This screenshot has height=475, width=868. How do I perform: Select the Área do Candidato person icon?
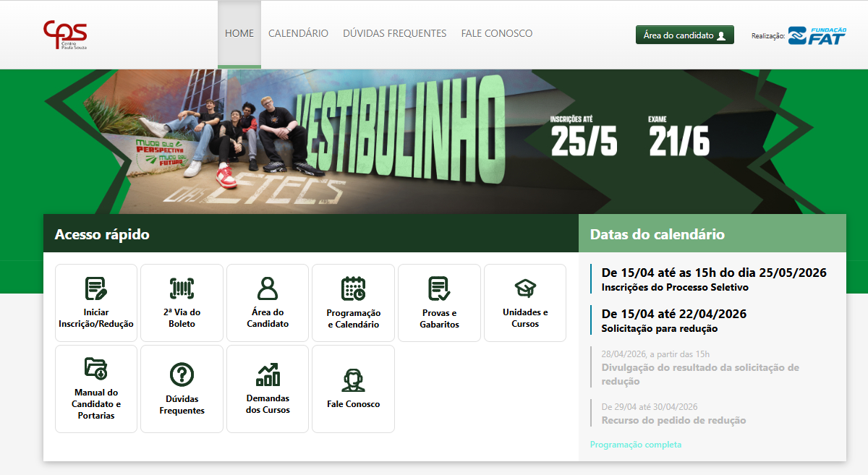(x=268, y=288)
